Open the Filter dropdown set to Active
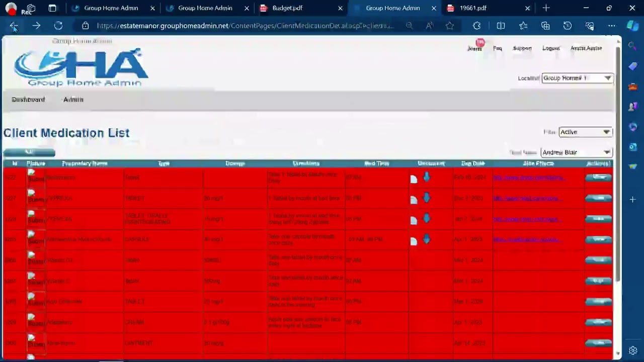644x362 pixels. [x=586, y=132]
